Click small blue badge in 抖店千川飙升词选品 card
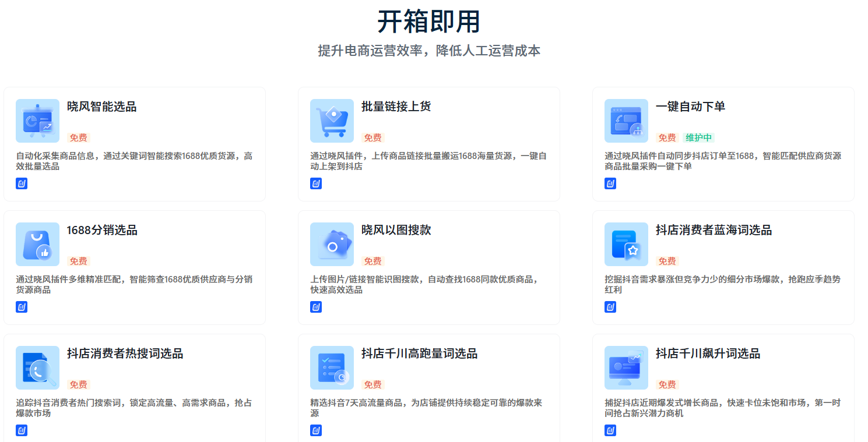The width and height of the screenshot is (868, 442). [x=610, y=430]
